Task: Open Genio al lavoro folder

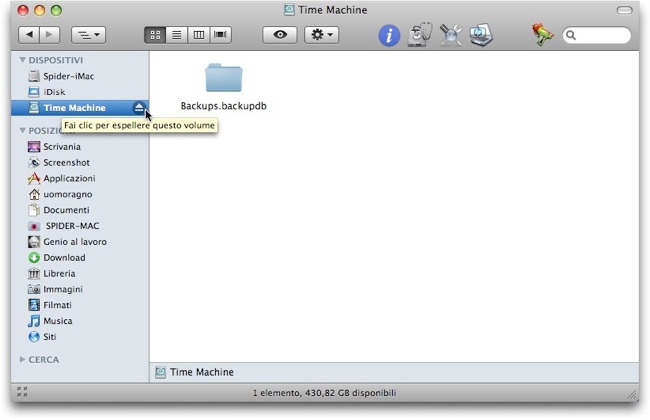Action: (x=80, y=242)
